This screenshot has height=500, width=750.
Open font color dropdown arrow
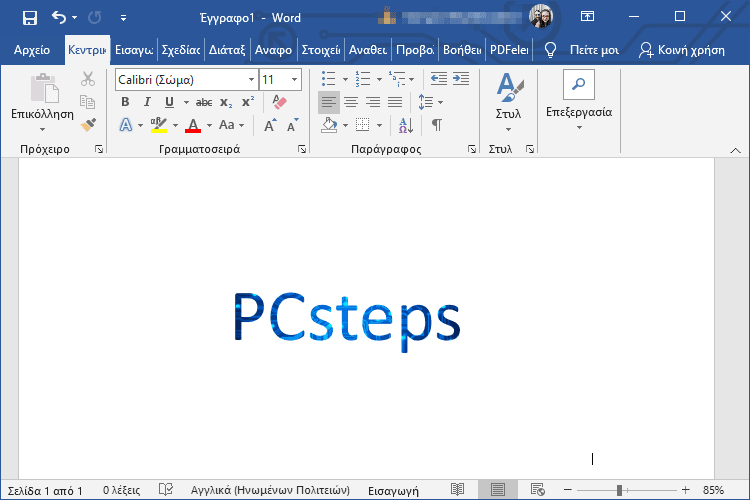tap(209, 126)
